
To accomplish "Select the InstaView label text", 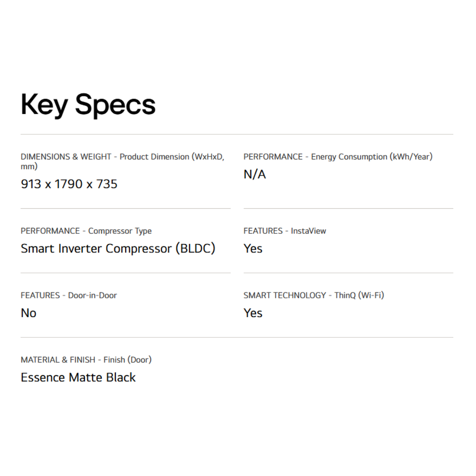I will coord(308,231).
